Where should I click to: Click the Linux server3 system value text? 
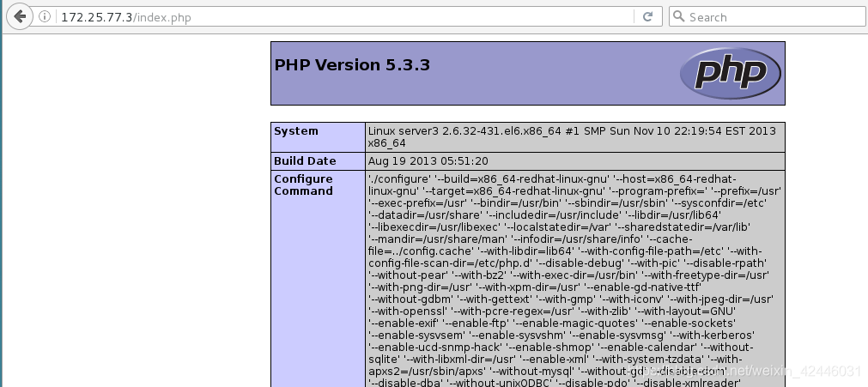click(x=572, y=137)
